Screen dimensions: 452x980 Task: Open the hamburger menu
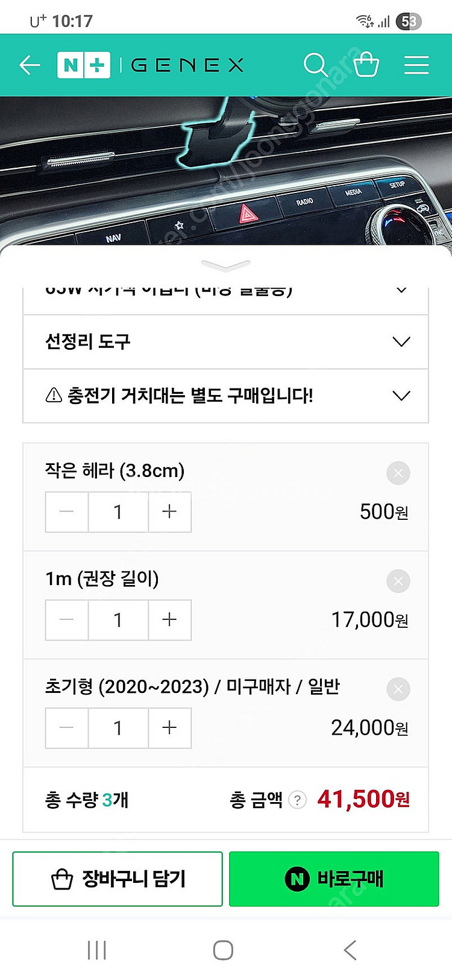click(416, 65)
